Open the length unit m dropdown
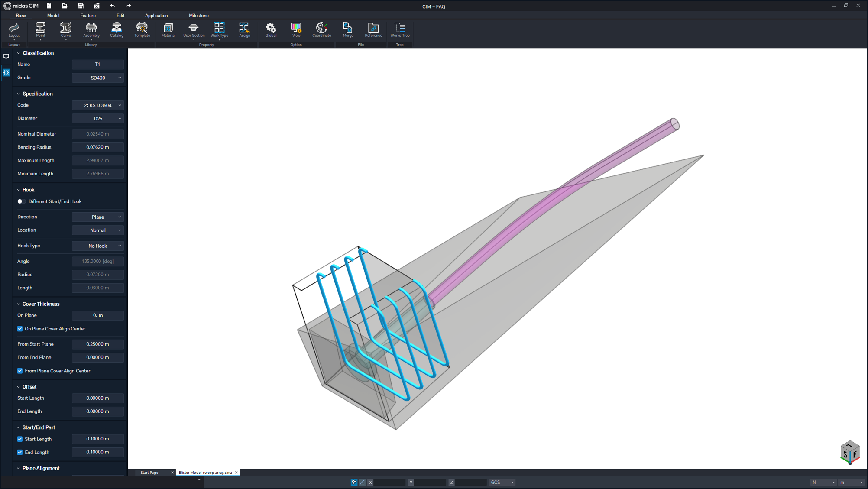 click(852, 482)
